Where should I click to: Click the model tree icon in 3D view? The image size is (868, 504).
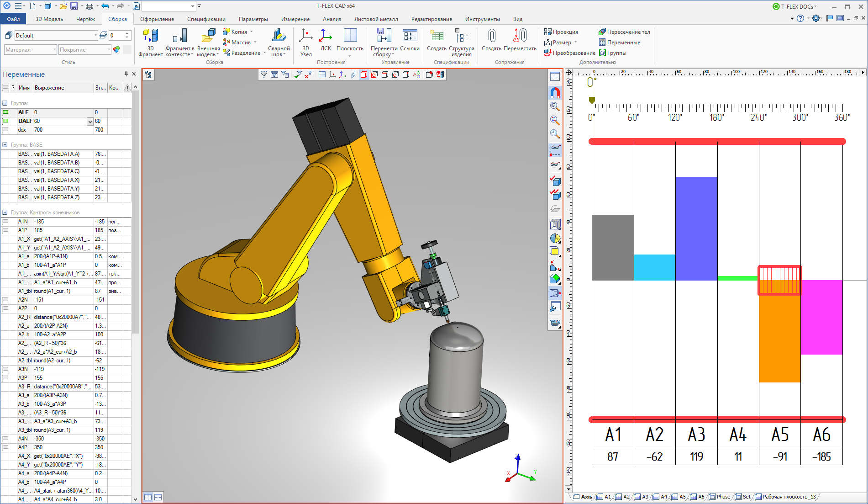[148, 75]
